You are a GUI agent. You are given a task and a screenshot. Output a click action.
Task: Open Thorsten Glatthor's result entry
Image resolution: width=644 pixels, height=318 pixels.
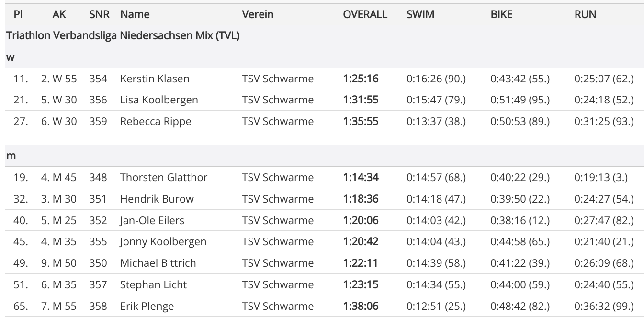tap(164, 178)
